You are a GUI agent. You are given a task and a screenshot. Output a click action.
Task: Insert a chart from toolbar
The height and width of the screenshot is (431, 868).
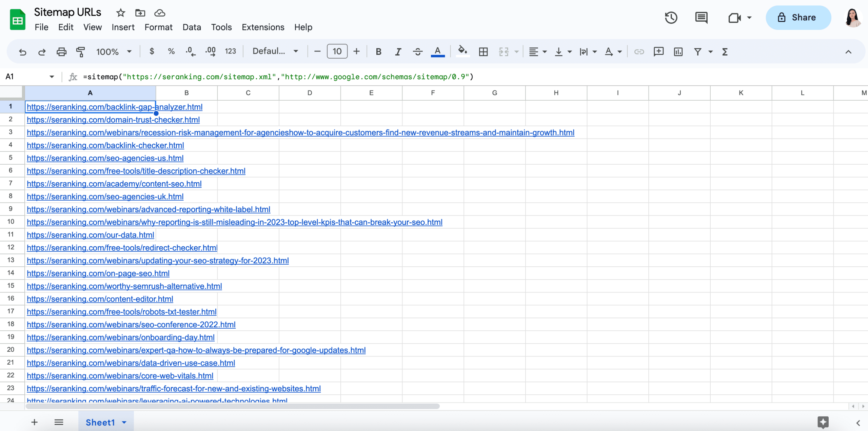point(678,52)
